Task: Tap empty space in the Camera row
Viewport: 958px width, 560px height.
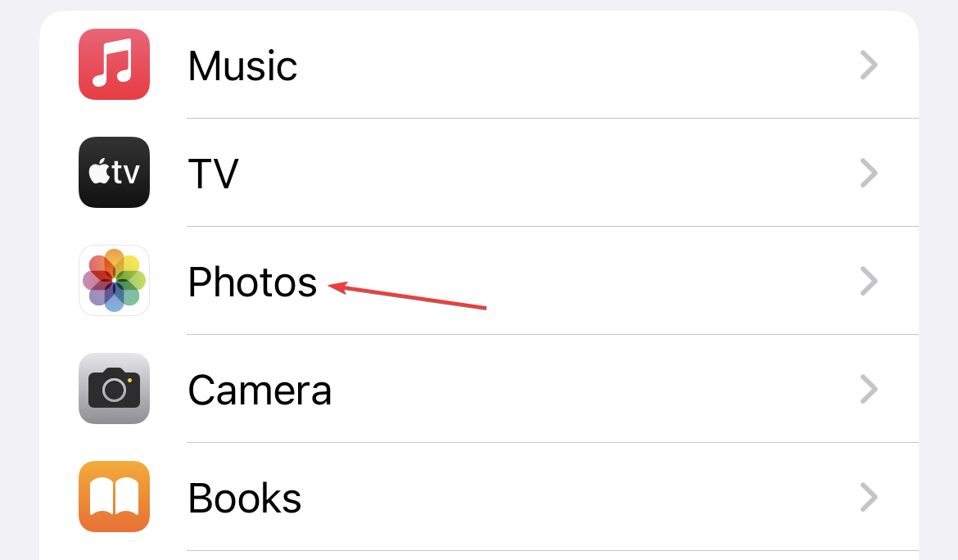Action: [593, 389]
